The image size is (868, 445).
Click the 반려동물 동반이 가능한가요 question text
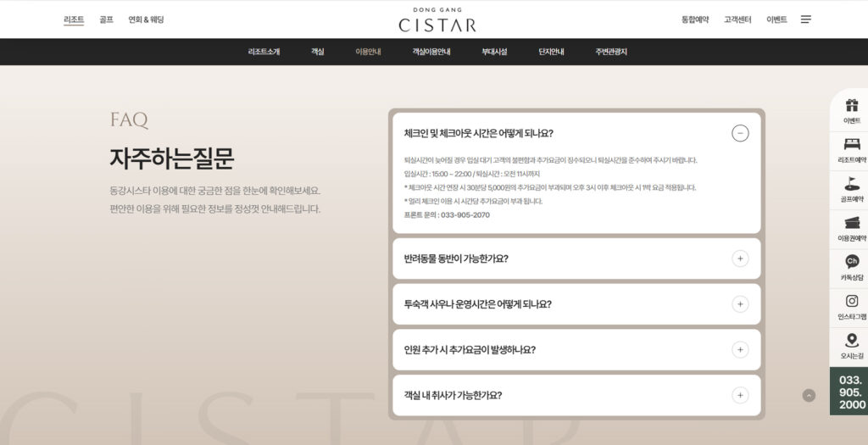click(456, 259)
